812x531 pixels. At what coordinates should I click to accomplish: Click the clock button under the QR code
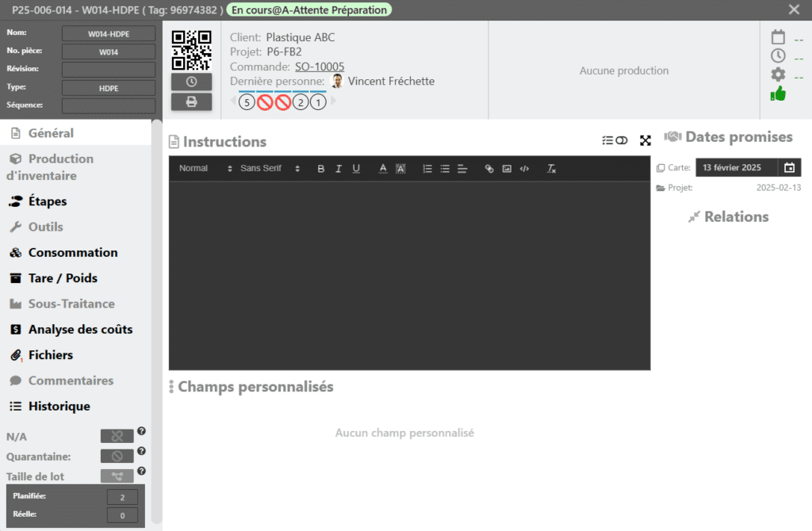[x=191, y=82]
